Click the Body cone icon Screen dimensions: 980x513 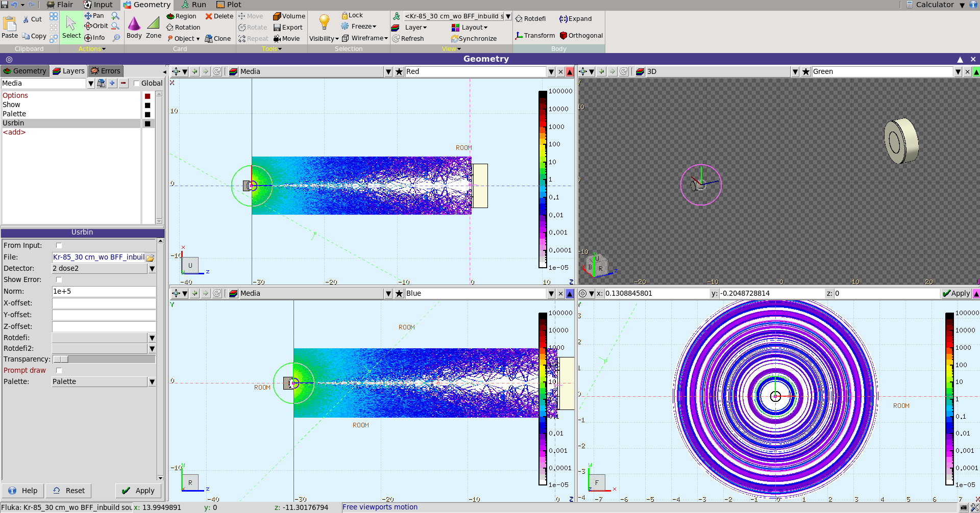coord(134,24)
